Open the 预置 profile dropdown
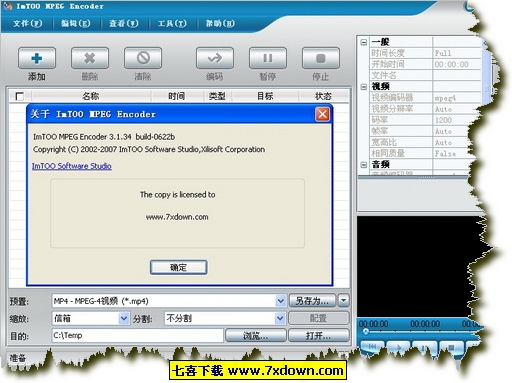 point(281,301)
